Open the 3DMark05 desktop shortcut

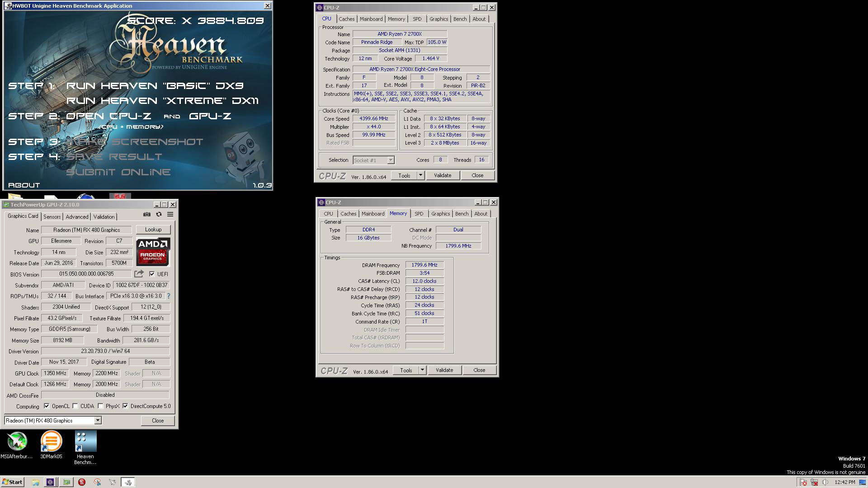click(x=51, y=445)
